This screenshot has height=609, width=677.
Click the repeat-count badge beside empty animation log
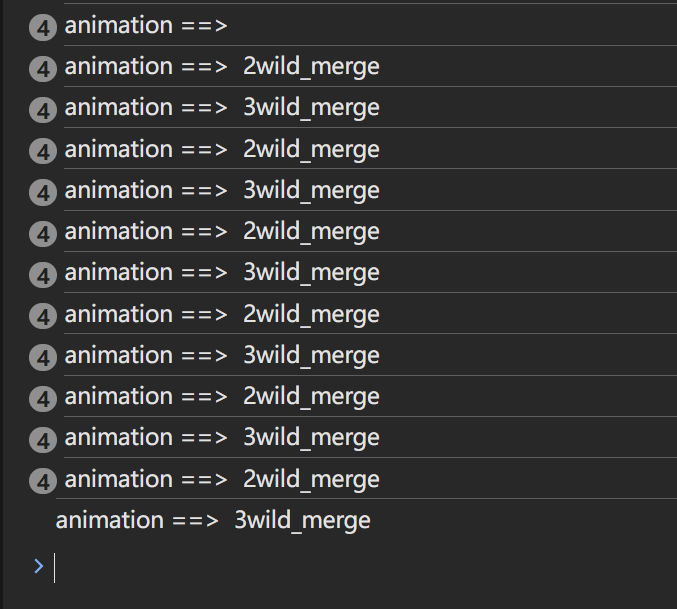43,28
